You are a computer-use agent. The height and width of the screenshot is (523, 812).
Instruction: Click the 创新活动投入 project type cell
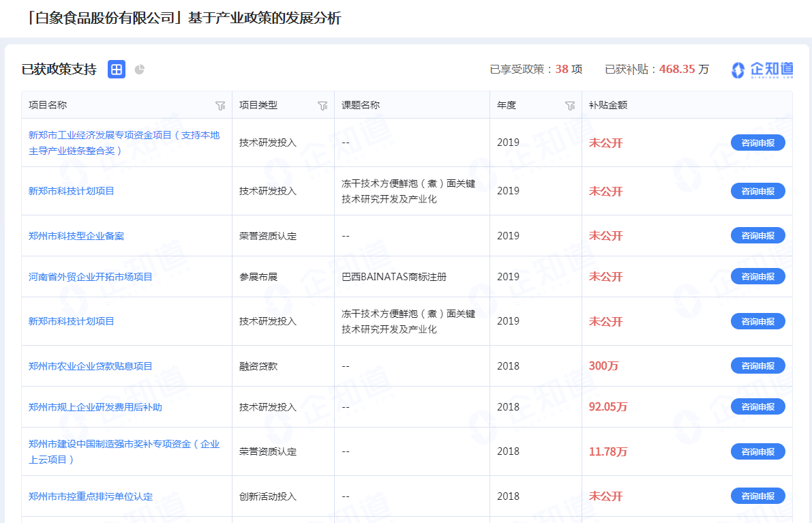coord(268,496)
